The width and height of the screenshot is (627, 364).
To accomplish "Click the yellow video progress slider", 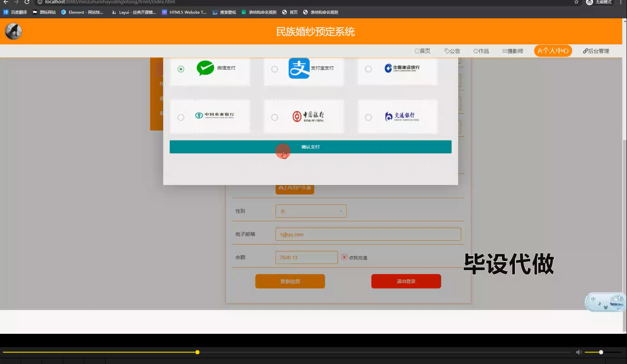I will (x=197, y=352).
